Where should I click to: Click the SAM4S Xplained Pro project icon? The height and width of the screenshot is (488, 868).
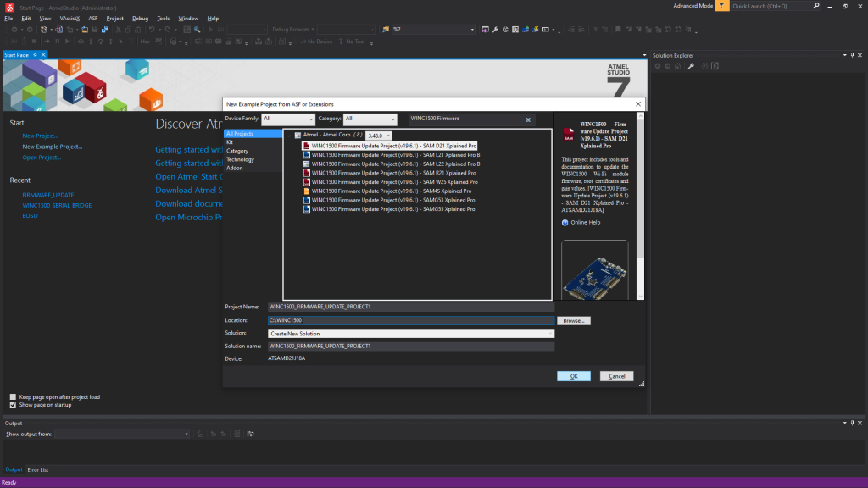[x=306, y=191]
